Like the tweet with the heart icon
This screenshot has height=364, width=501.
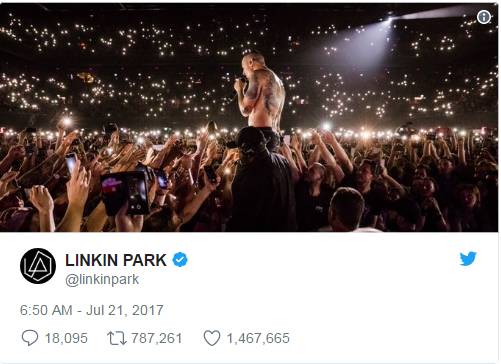212,338
